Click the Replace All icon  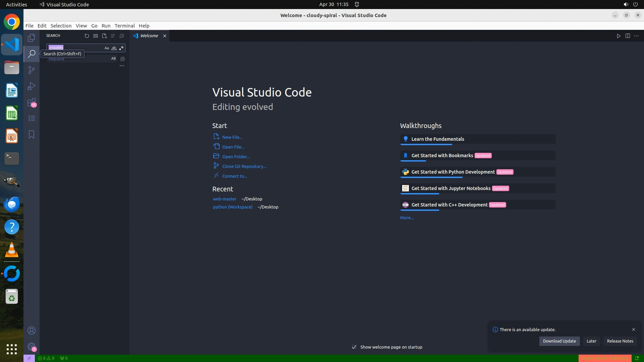click(x=123, y=59)
